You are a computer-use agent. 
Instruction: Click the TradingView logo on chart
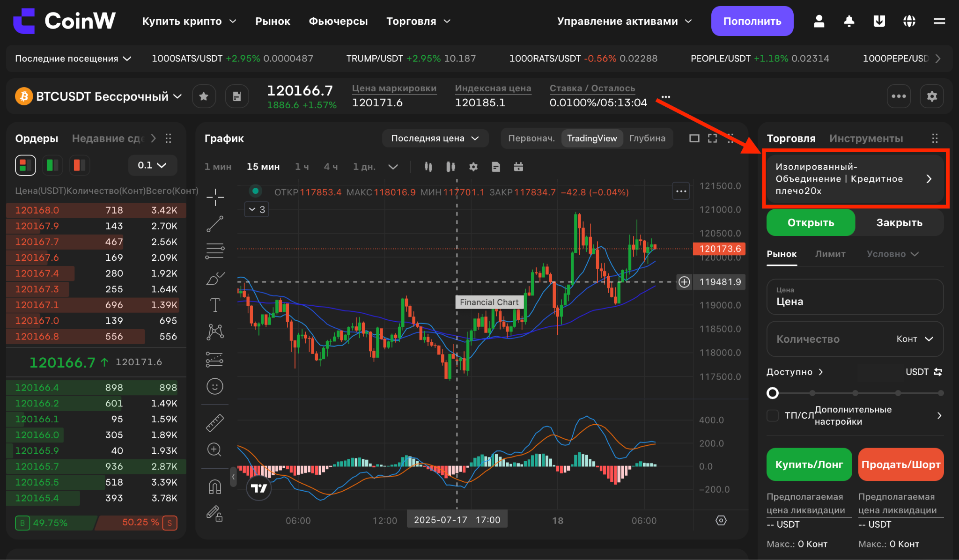coord(259,488)
